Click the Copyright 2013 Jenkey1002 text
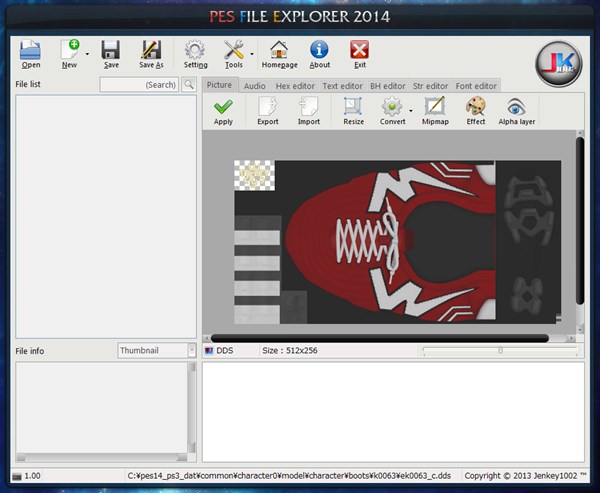600x493 pixels. click(525, 476)
